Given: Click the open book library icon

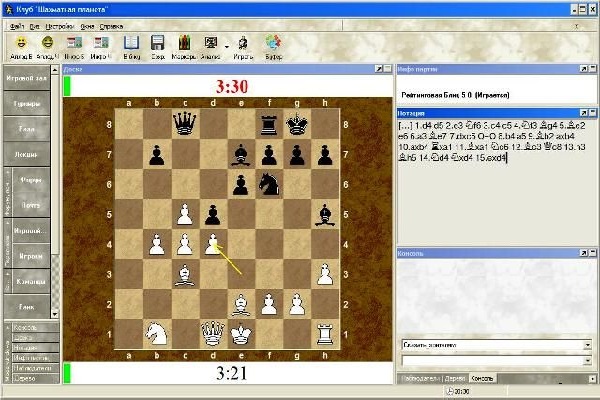Looking at the screenshot, I should [x=131, y=42].
